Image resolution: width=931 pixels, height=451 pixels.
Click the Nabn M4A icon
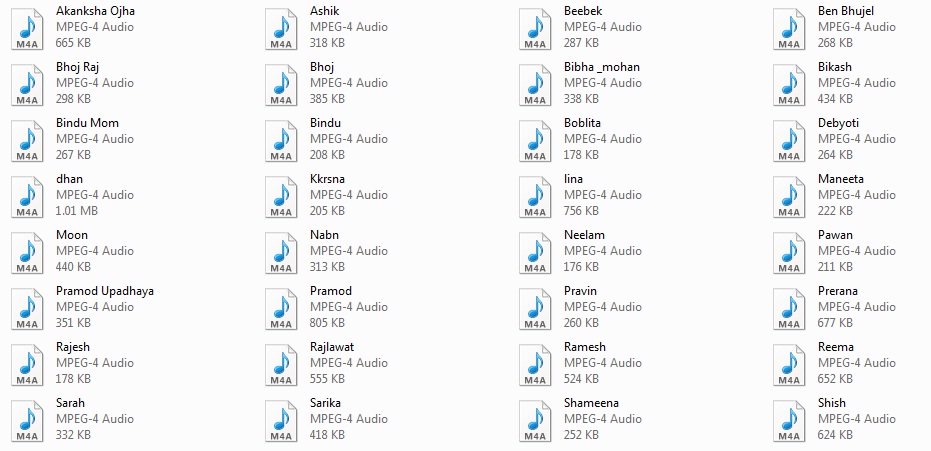pyautogui.click(x=281, y=253)
